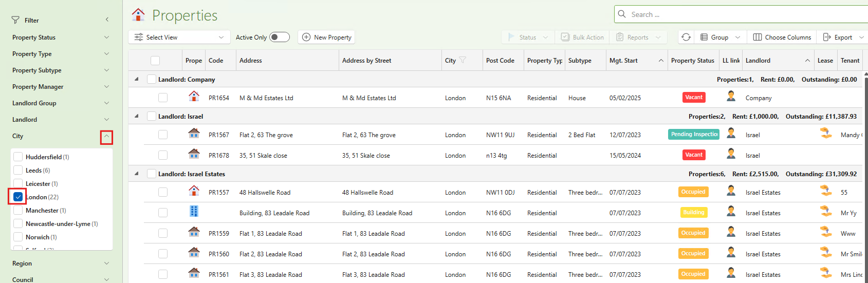The image size is (868, 283).
Task: Open Choose Columns
Action: point(782,37)
